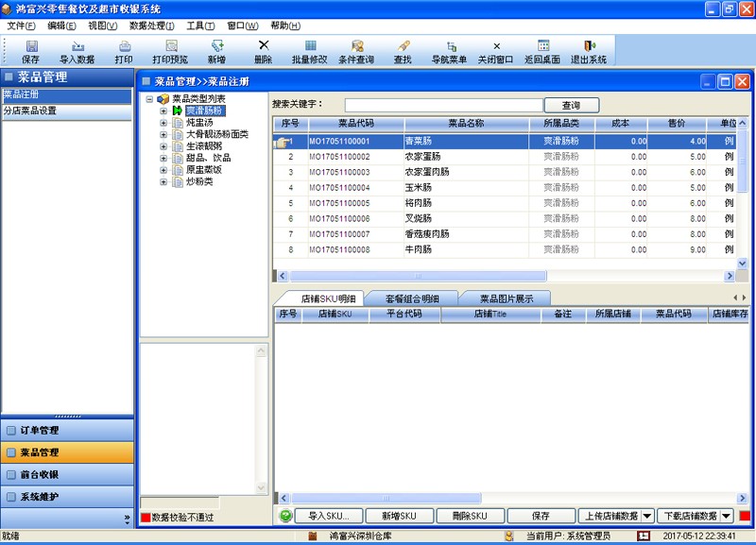Click the 新增 add new icon

point(216,51)
